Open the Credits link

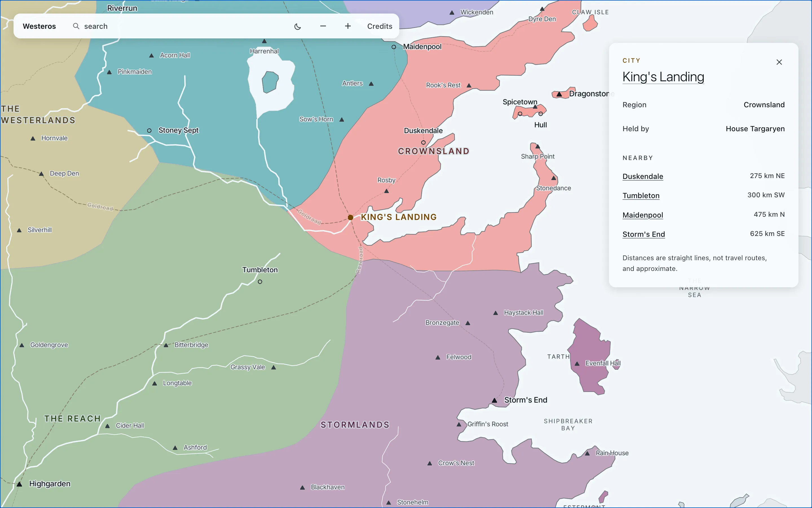tap(379, 26)
